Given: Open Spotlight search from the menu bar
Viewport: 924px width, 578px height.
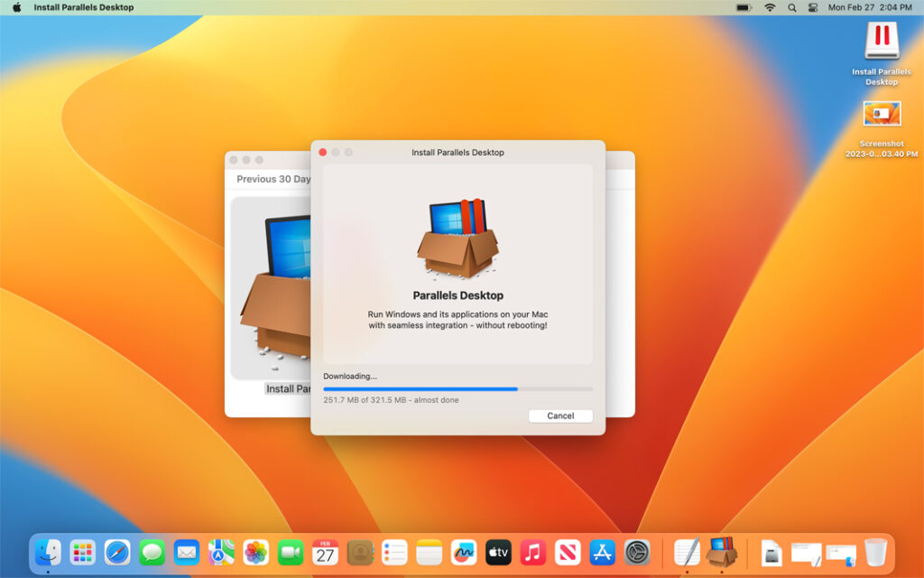Looking at the screenshot, I should click(x=791, y=7).
